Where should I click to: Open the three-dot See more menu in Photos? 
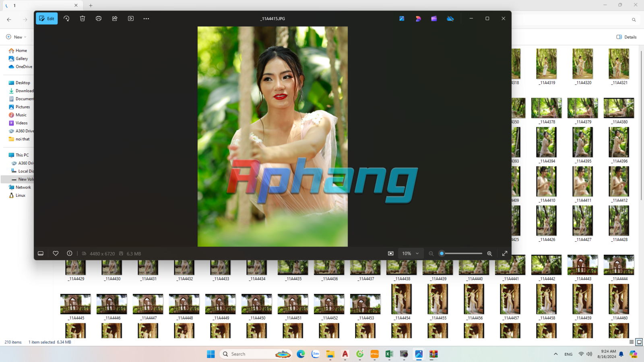(x=146, y=19)
